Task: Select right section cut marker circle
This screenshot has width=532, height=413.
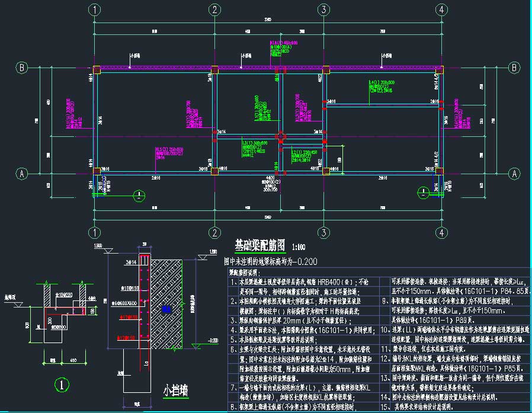Action: 423,193
